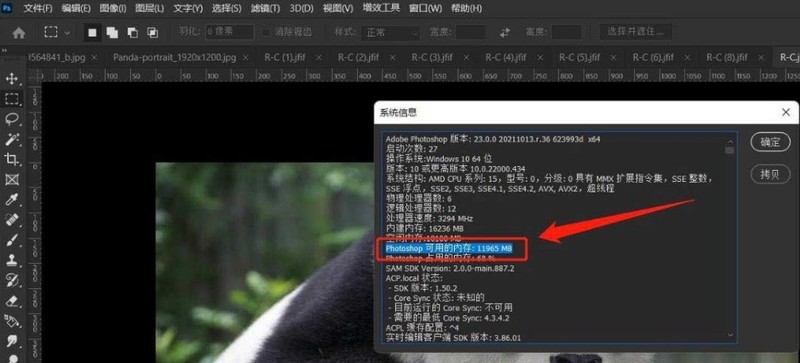Select the Smudge tool
Viewport: 800px width, 363px height.
12,341
